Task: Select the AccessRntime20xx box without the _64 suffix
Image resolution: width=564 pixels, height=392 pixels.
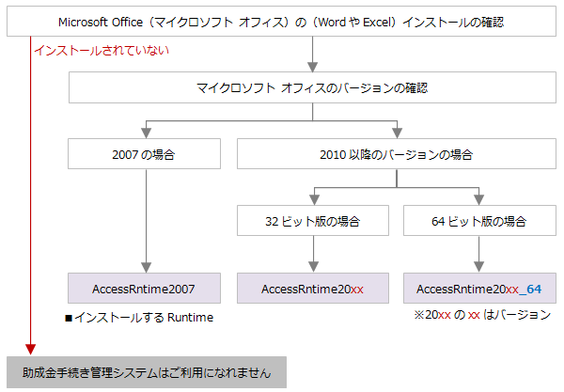Action: 313,288
